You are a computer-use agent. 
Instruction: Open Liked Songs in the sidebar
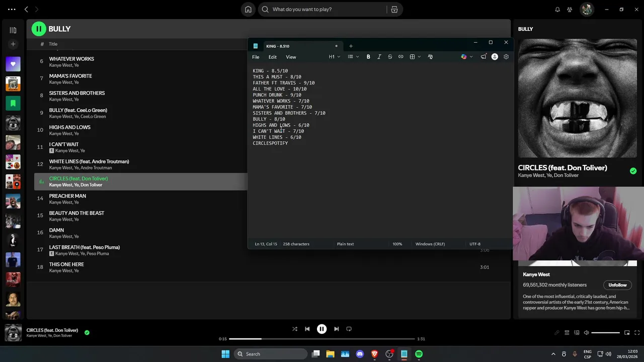[x=13, y=64]
